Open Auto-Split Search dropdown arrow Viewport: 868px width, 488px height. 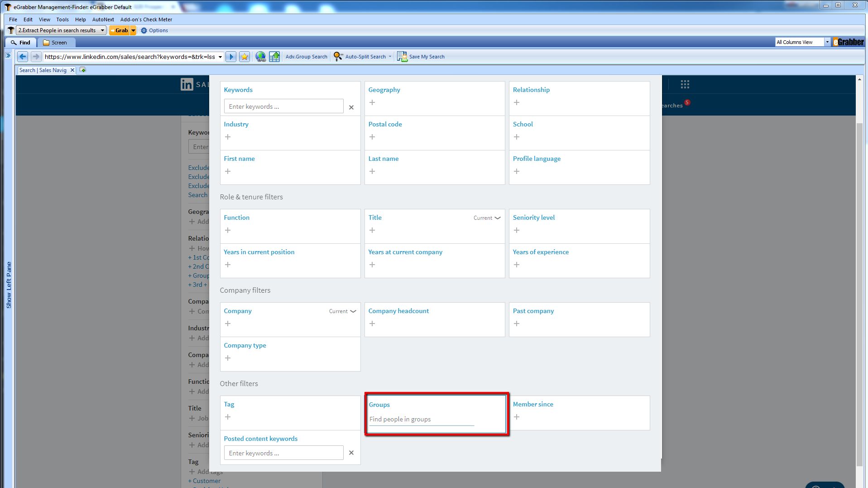pos(390,57)
